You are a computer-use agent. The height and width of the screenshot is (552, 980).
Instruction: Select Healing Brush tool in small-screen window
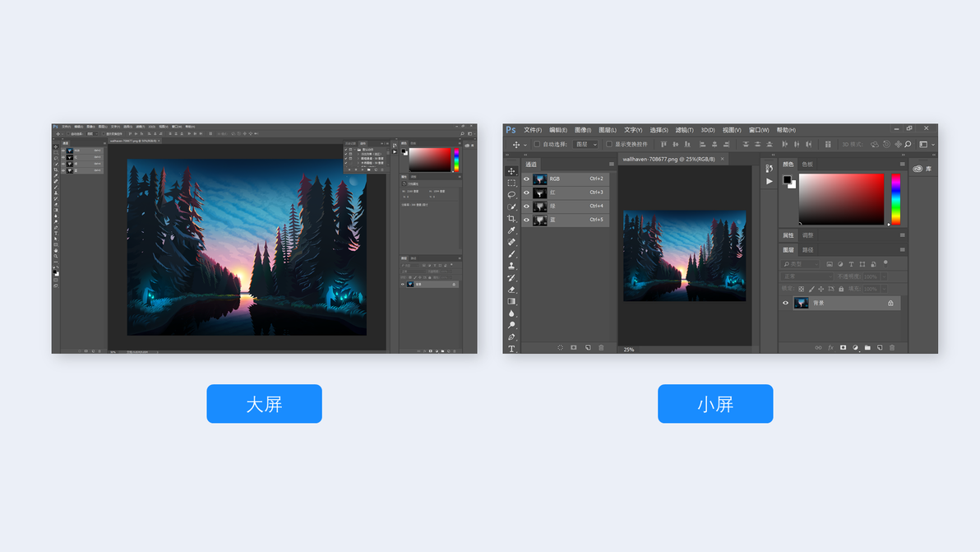coord(512,242)
